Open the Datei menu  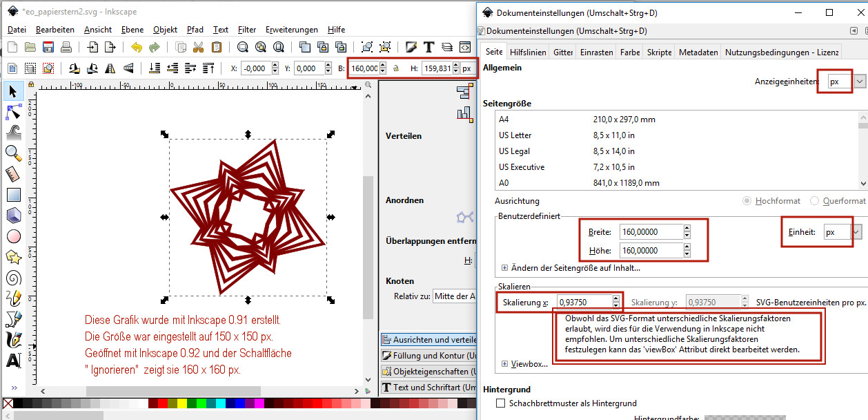[x=17, y=30]
